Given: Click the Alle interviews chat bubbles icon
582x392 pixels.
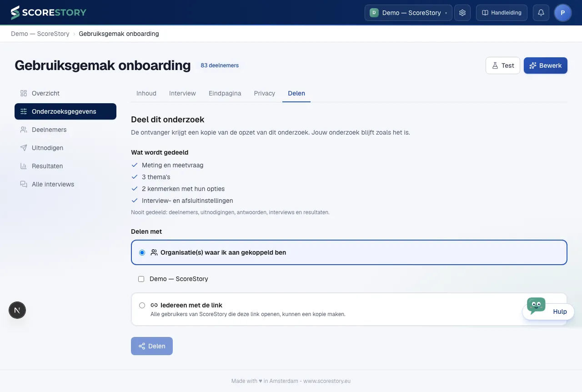Looking at the screenshot, I should pyautogui.click(x=24, y=184).
